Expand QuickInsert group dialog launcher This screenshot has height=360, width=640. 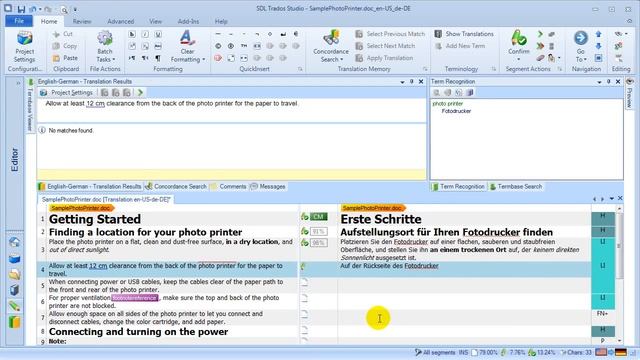300,69
